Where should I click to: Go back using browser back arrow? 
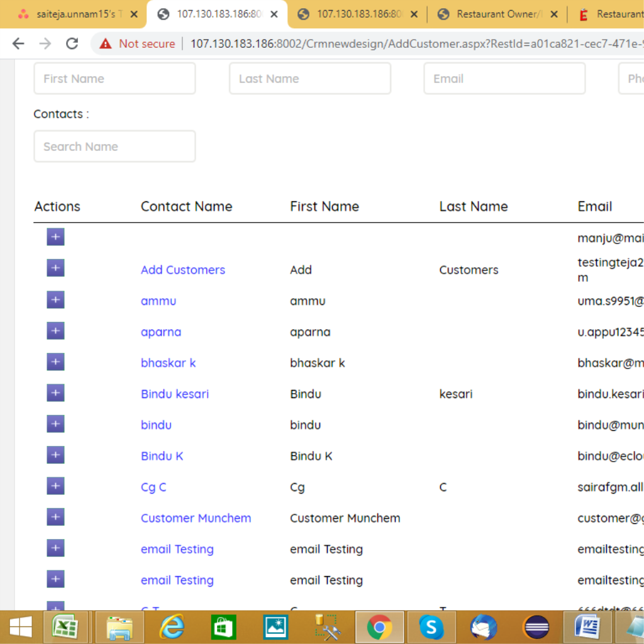tap(18, 43)
